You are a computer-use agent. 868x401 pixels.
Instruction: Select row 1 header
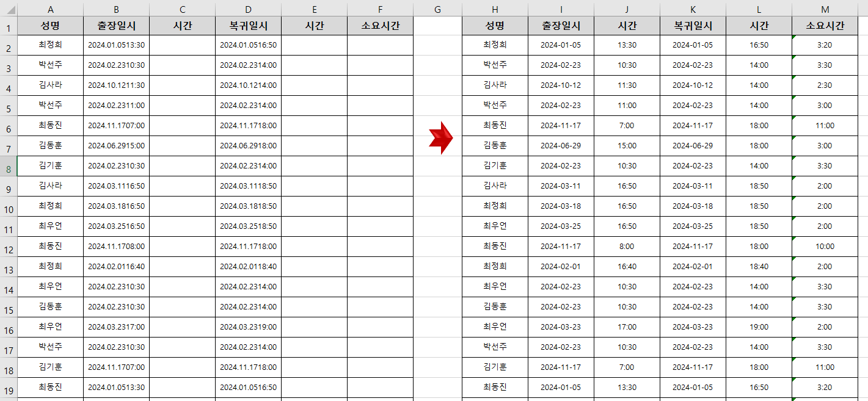(x=9, y=26)
